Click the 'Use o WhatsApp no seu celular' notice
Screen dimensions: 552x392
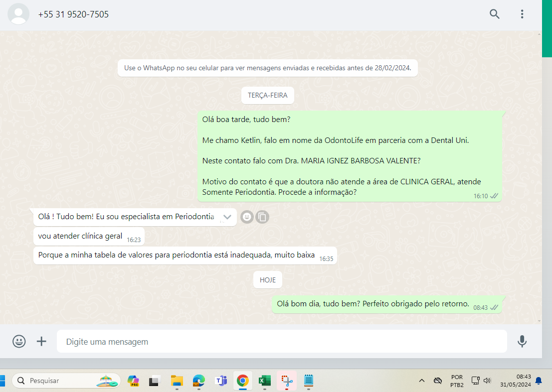pos(268,68)
